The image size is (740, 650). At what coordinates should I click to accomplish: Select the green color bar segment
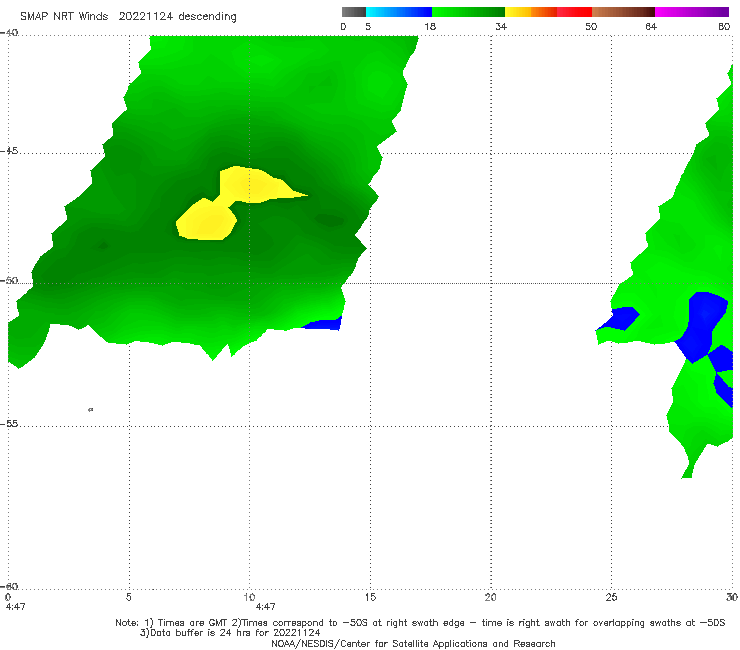pyautogui.click(x=468, y=12)
